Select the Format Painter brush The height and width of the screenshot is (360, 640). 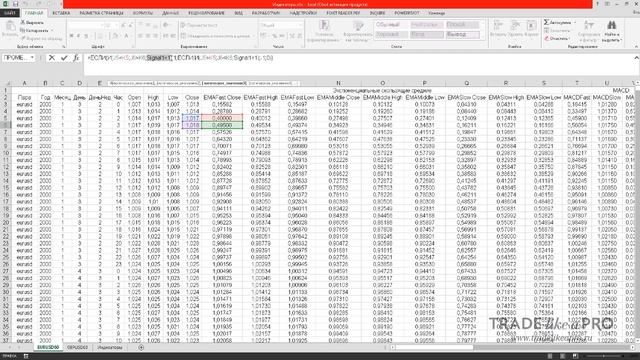pyautogui.click(x=42, y=38)
